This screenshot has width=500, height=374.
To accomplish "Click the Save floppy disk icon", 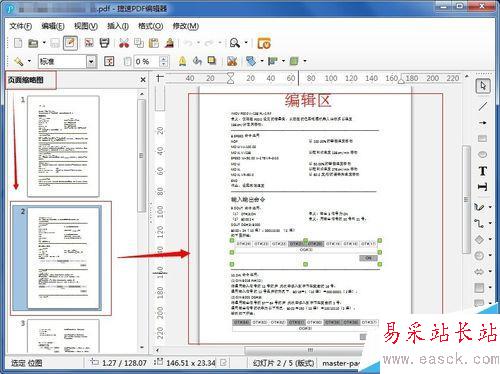I will [55, 43].
